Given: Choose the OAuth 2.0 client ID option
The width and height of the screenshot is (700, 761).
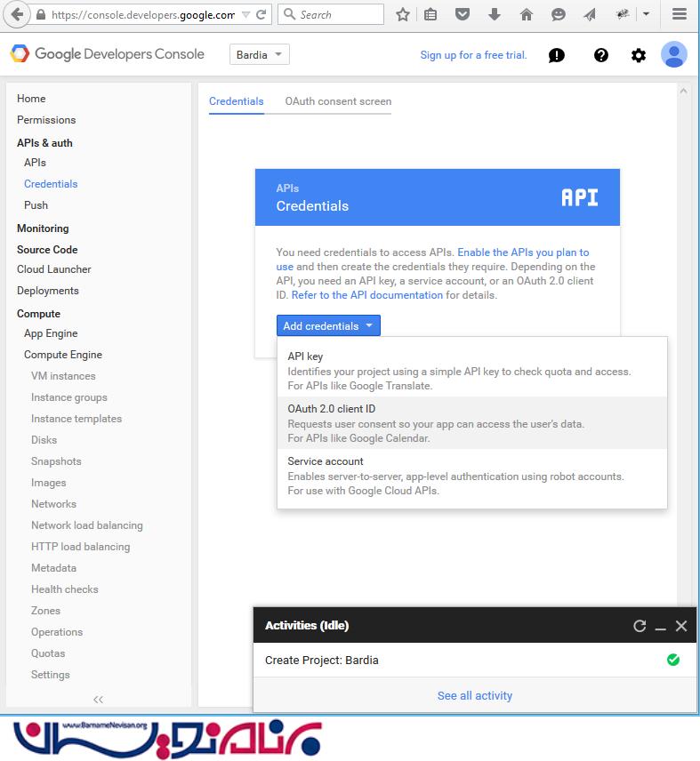Looking at the screenshot, I should (471, 423).
